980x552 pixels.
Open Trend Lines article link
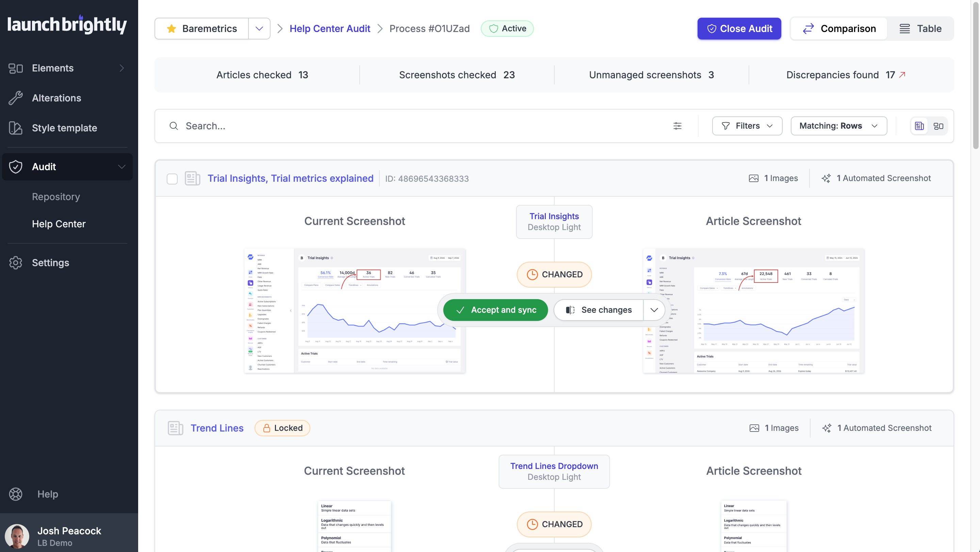point(217,428)
